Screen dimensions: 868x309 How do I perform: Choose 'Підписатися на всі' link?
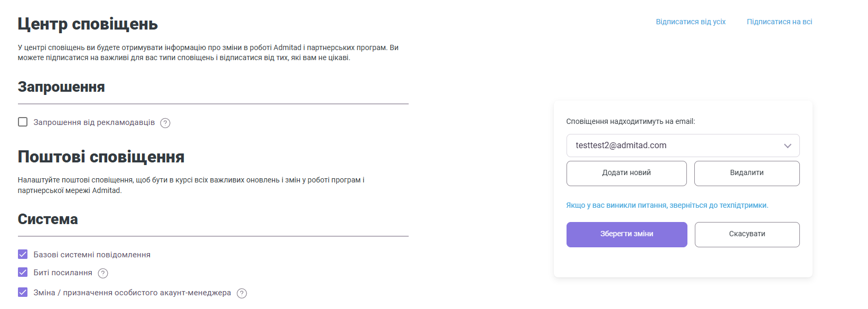(779, 22)
